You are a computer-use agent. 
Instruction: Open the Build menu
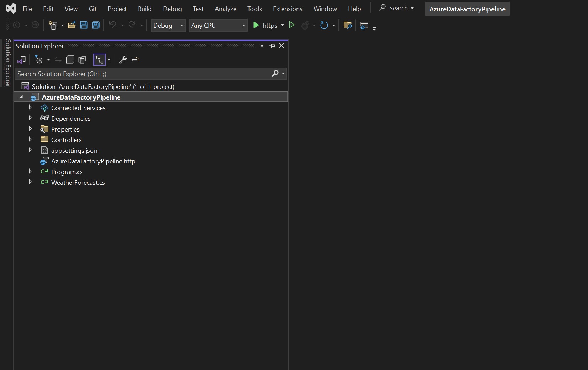point(145,9)
